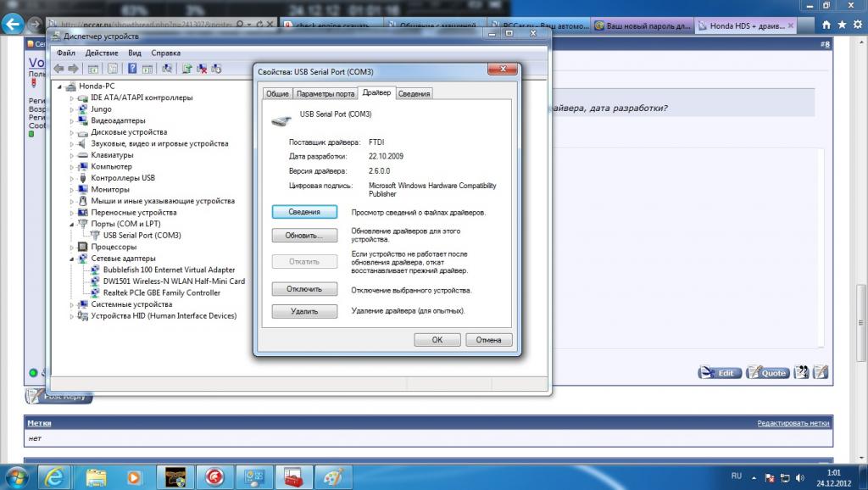Expand the Контроллеры USB tree node
The height and width of the screenshot is (490, 868).
point(72,178)
